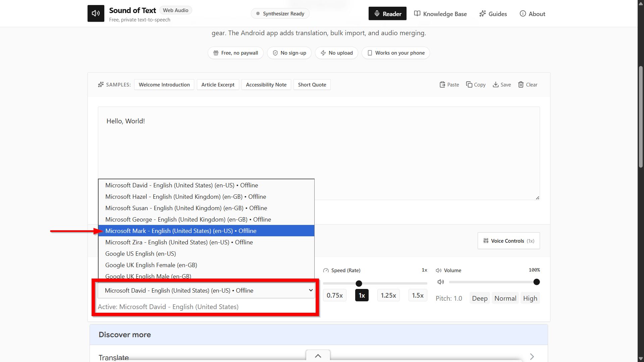Screen dimensions: 644x362
Task: Open the About tab
Action: 532,14
